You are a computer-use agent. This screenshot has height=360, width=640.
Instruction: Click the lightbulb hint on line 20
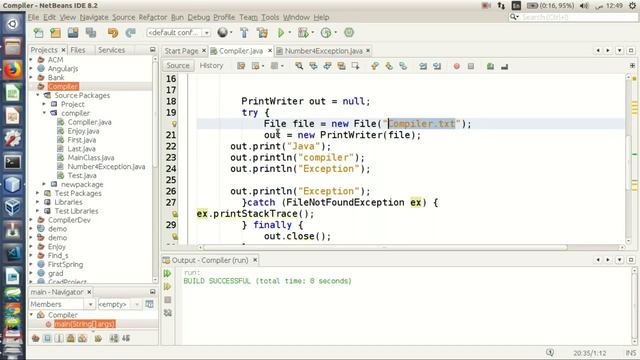point(174,124)
